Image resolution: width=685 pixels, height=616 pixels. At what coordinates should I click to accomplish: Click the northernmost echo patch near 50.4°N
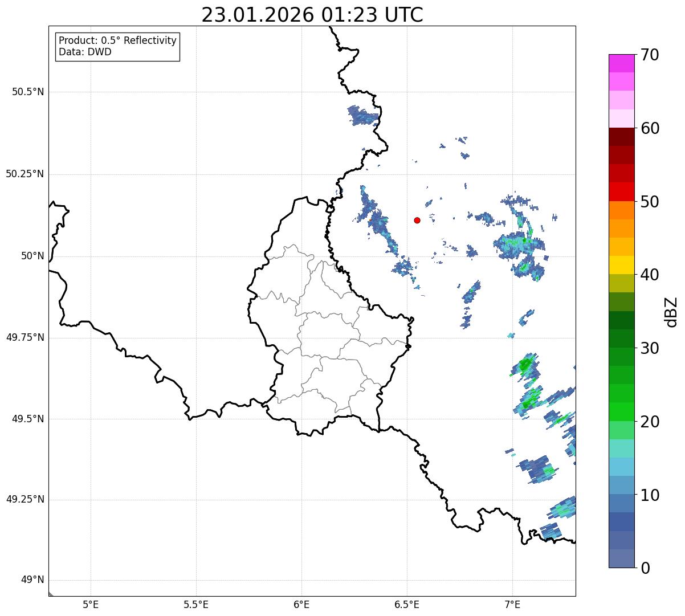coord(362,116)
